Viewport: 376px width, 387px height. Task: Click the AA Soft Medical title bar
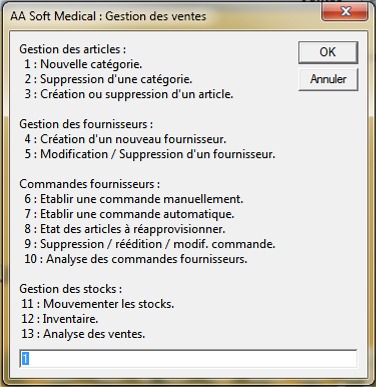coord(108,16)
